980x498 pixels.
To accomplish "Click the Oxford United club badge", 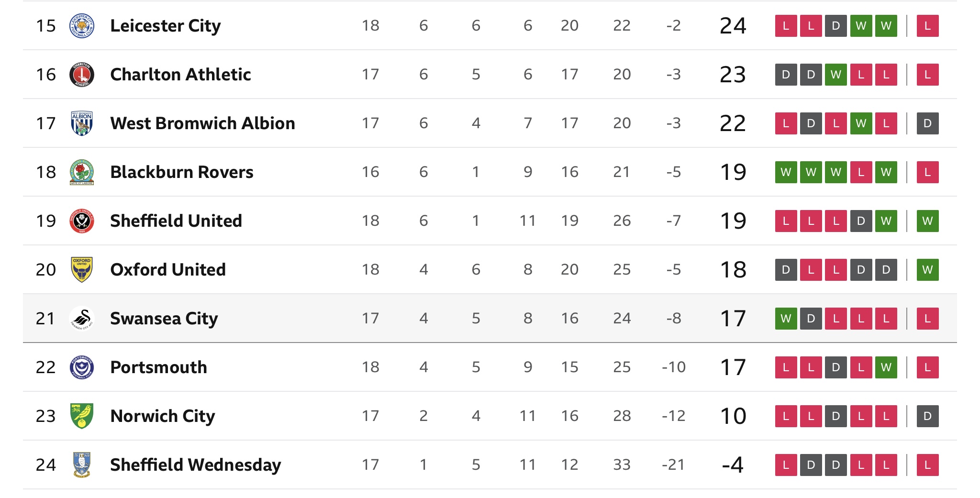I will (82, 270).
